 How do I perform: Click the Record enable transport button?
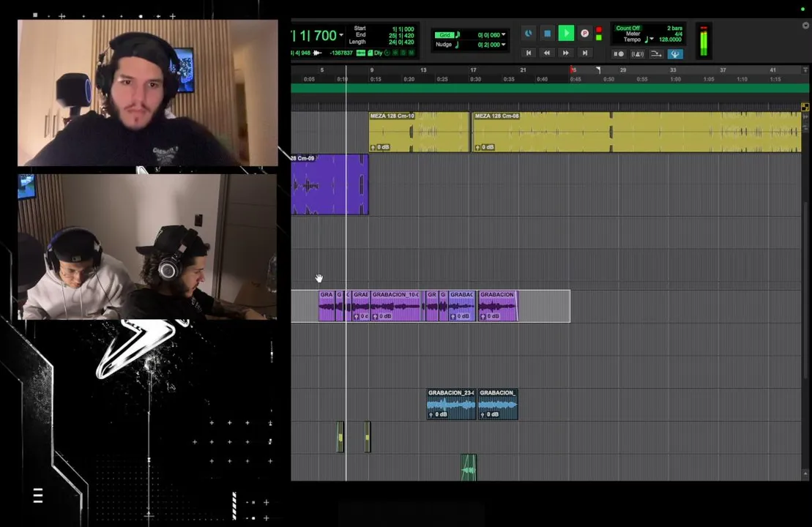585,33
